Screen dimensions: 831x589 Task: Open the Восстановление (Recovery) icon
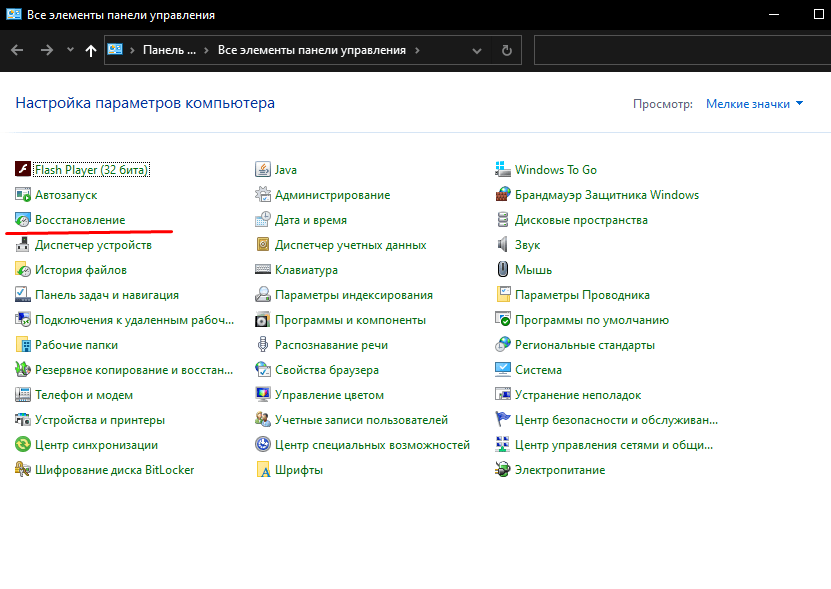[23, 220]
